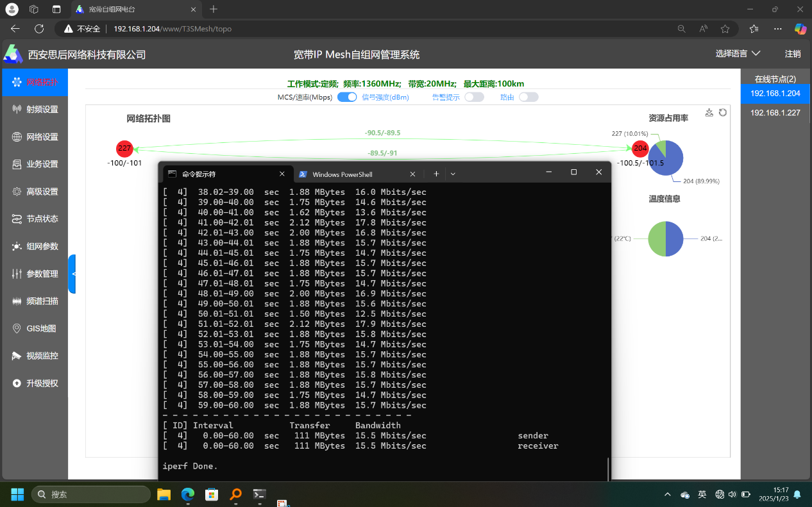Viewport: 812px width, 507px height.
Task: Expand the 选择语言 language dropdown
Action: pos(738,54)
